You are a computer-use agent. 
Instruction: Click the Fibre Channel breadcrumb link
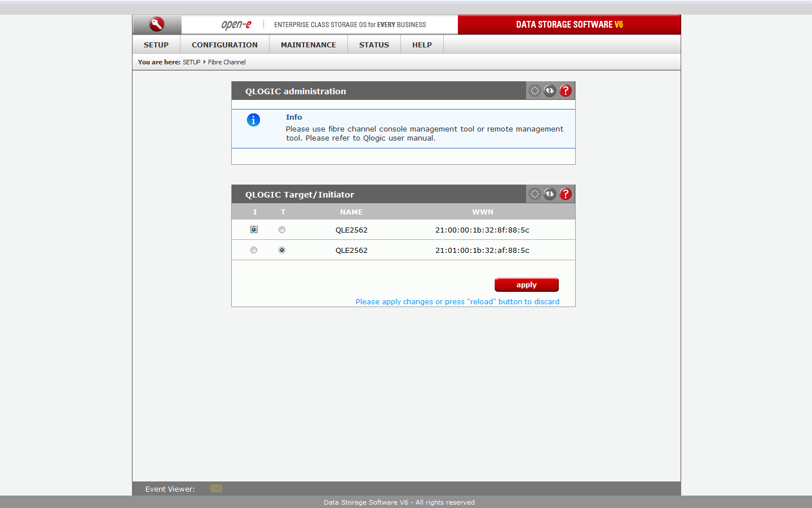(x=227, y=62)
